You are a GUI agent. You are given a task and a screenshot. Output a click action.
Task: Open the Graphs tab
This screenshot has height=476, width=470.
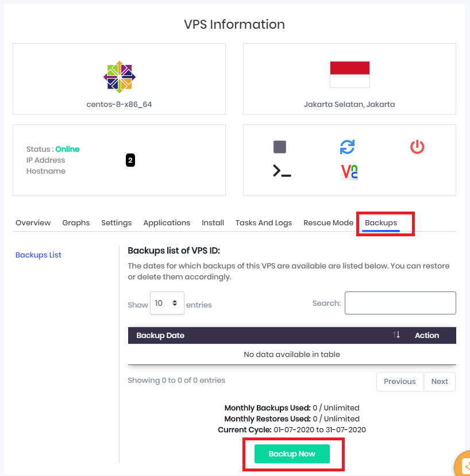click(x=76, y=222)
